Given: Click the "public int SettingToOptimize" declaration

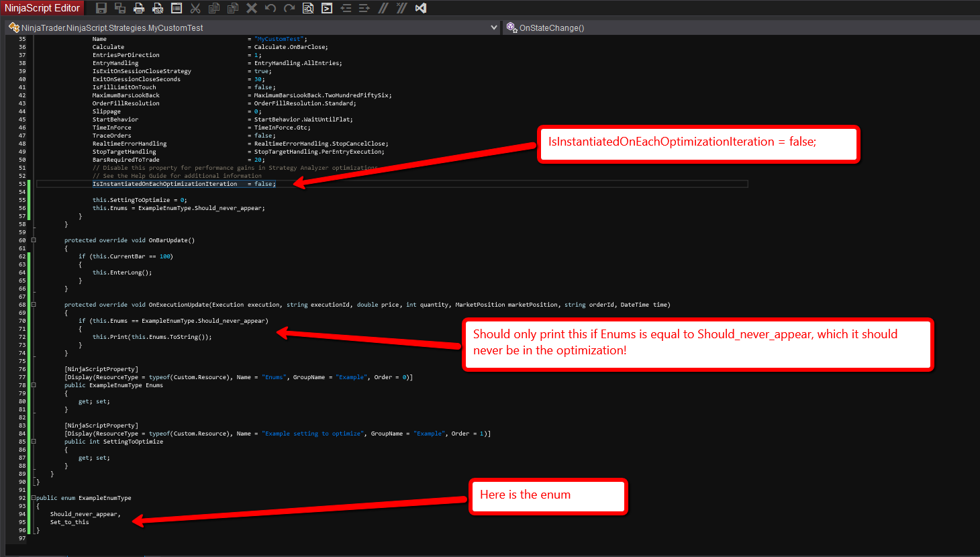Looking at the screenshot, I should [x=113, y=442].
